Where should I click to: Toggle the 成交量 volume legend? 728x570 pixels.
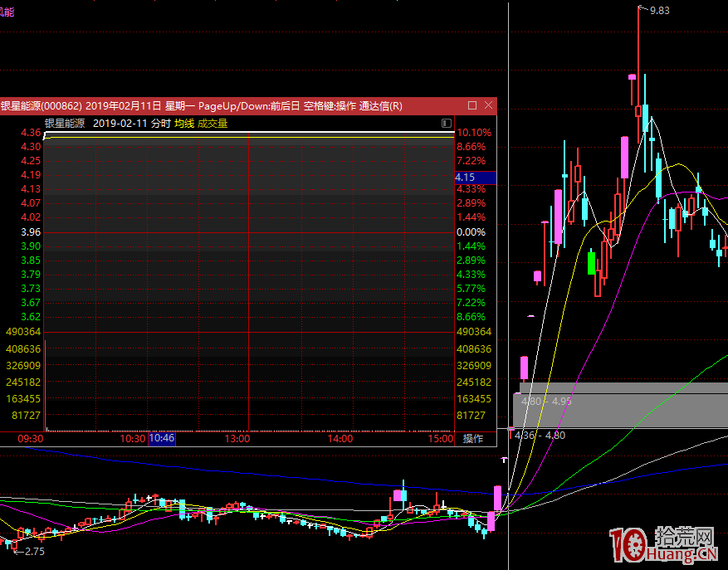pos(213,124)
